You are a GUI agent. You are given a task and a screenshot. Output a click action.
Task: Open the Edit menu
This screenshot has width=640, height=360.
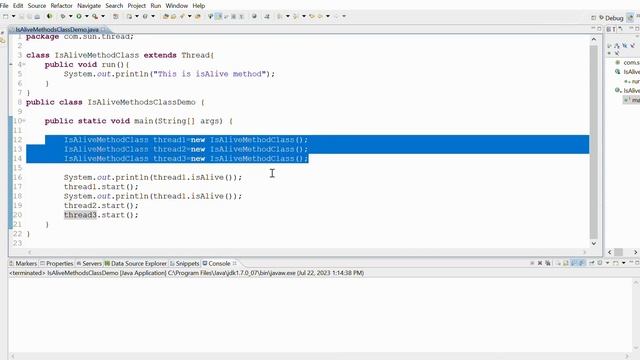pos(18,6)
